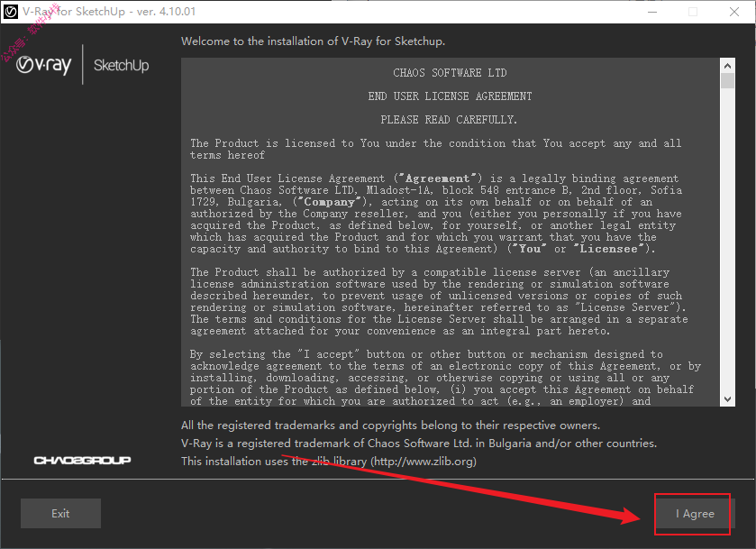Click paragraph starting 'The Product is licensed'

(x=436, y=149)
